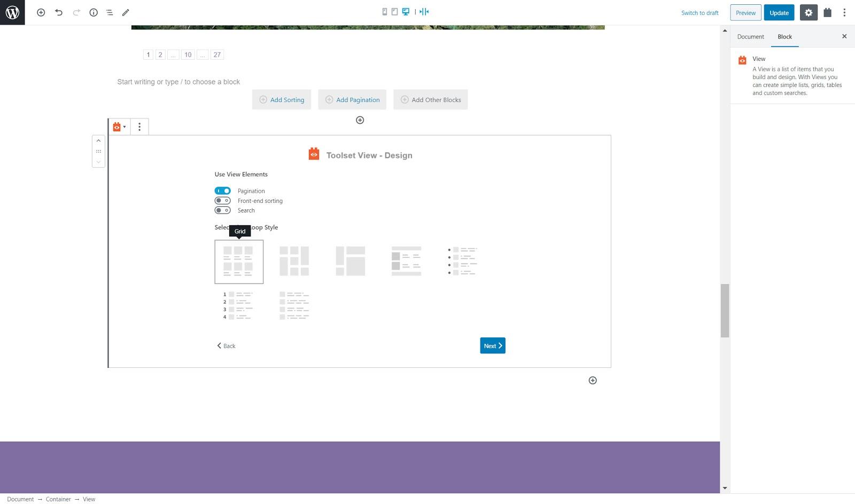
Task: Select the ordered numbered list style
Action: point(238,305)
